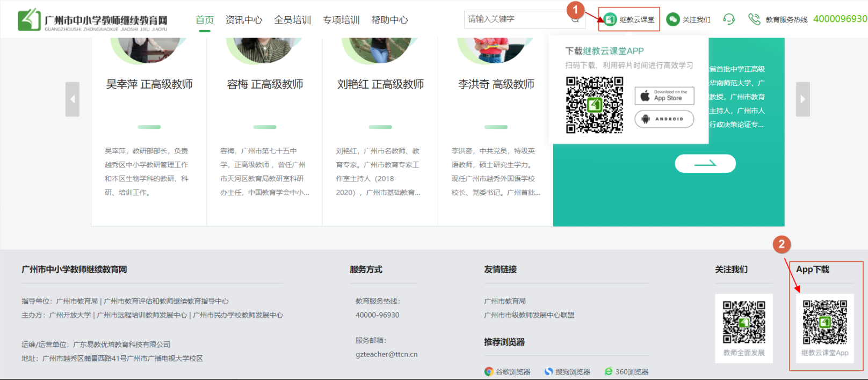Click the 搜狗浏览器 icon
The height and width of the screenshot is (380, 868).
(x=548, y=371)
